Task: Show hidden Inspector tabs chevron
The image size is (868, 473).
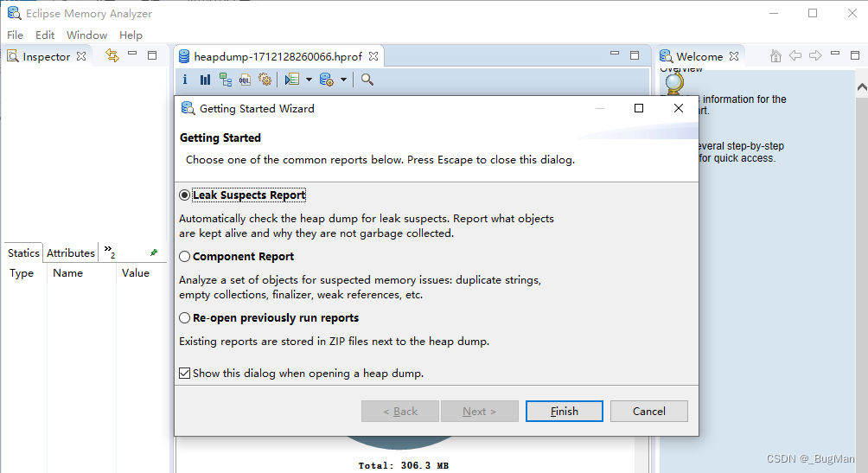Action: coord(109,252)
